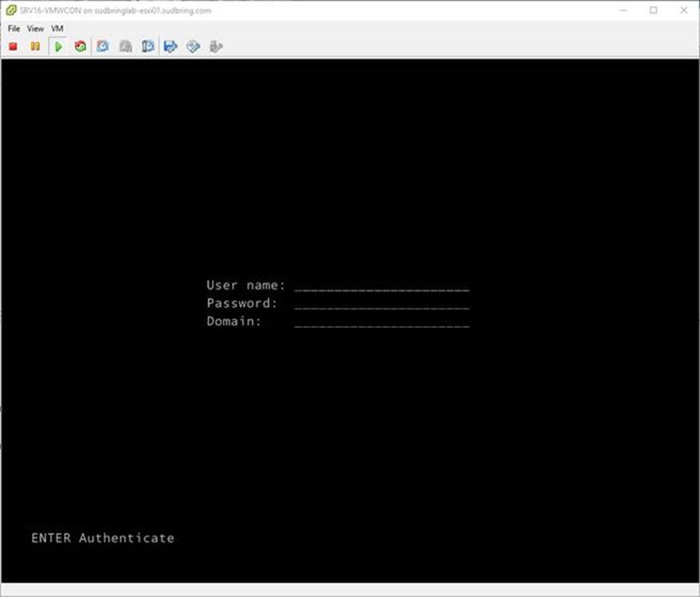The width and height of the screenshot is (700, 597).
Task: Click the Domain input line
Action: [381, 322]
